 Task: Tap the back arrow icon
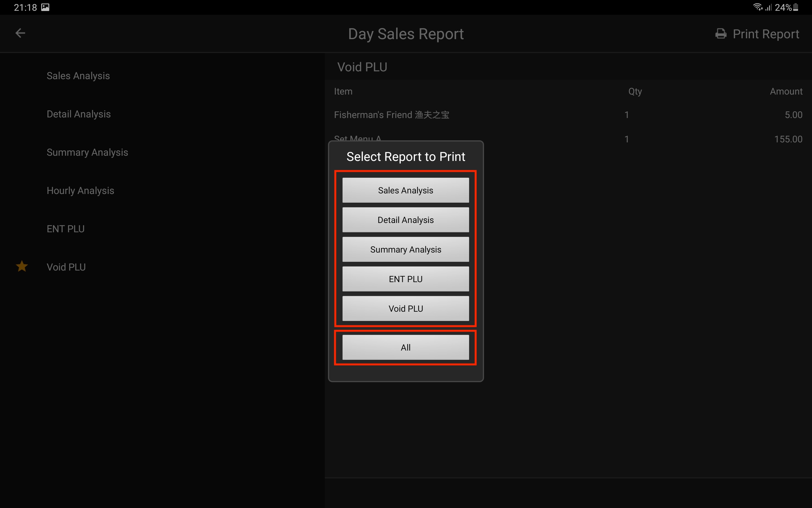pyautogui.click(x=21, y=33)
